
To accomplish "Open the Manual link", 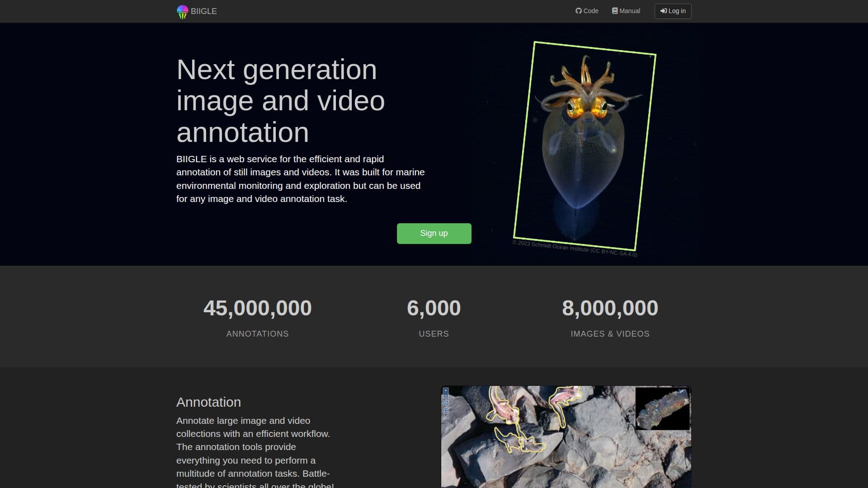I will coord(626,11).
